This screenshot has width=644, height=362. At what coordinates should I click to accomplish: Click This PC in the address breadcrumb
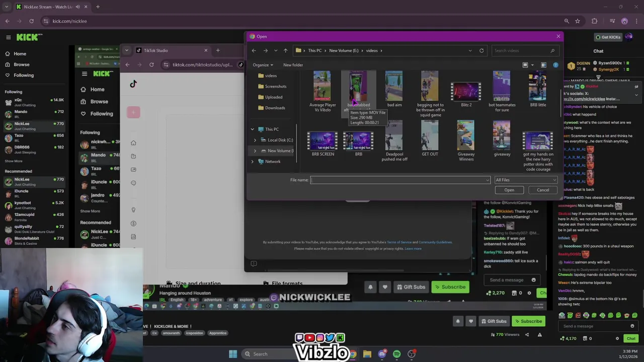(314, 50)
